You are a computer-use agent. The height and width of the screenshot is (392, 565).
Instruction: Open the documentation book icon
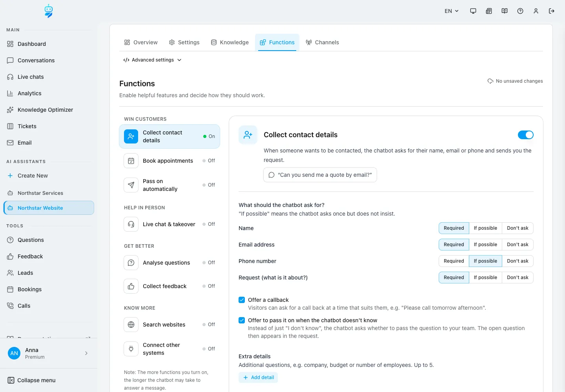[505, 11]
